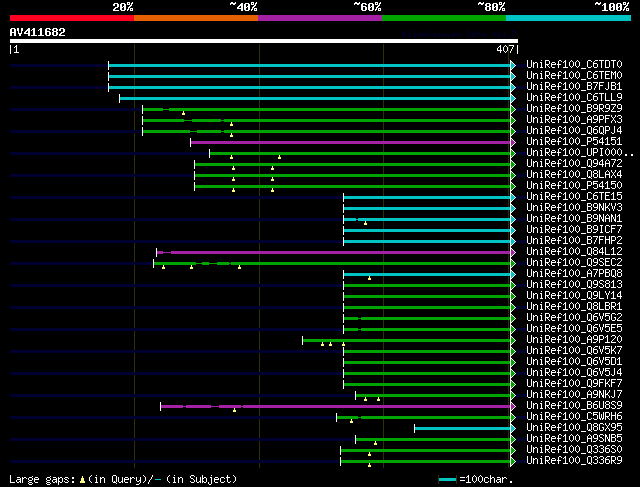Click the UniRef100_B7FHP2 label
Screen dimensions: 640x487
click(574, 241)
